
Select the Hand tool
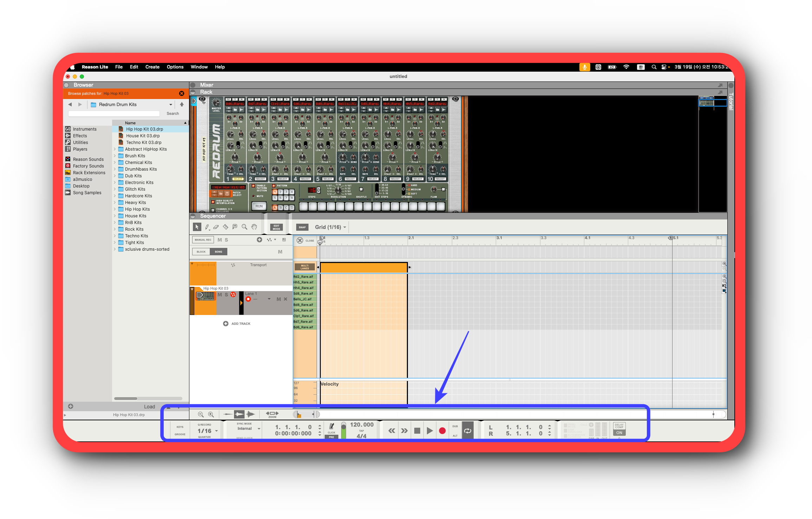click(254, 227)
